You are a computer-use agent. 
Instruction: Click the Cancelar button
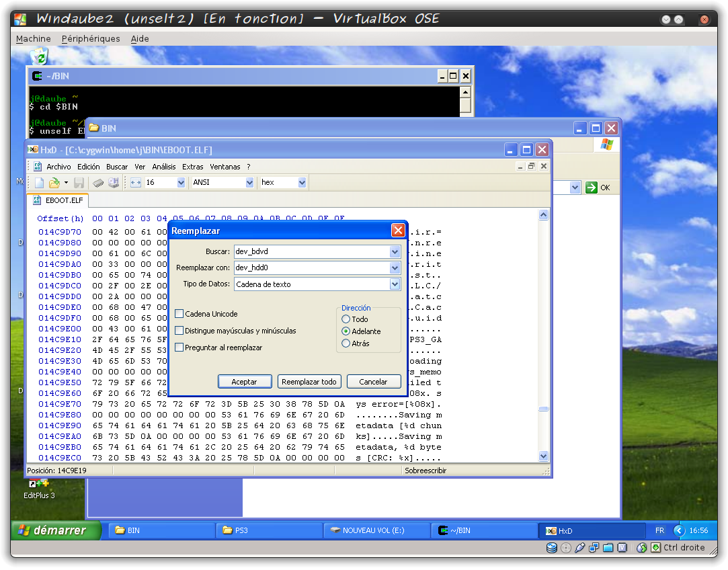(373, 382)
